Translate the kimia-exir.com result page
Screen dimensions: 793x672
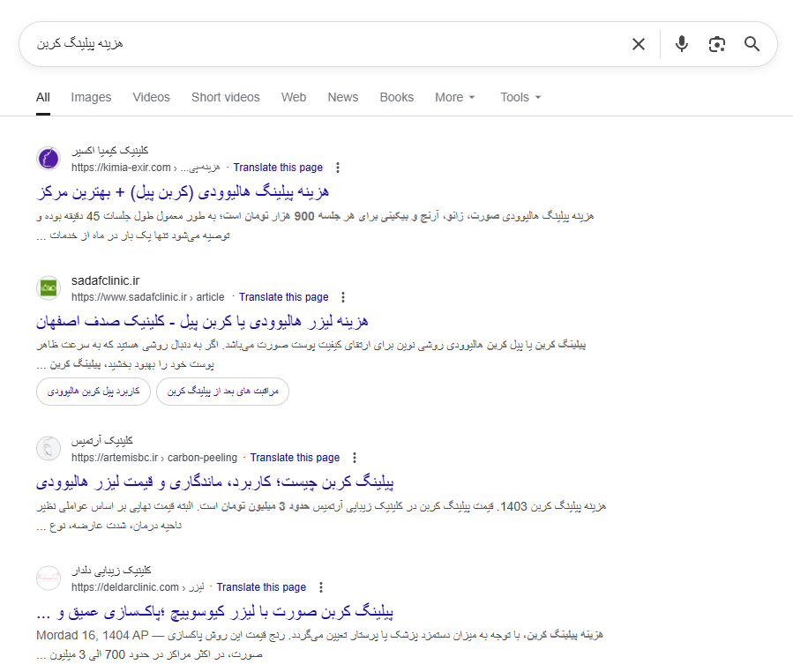[278, 168]
